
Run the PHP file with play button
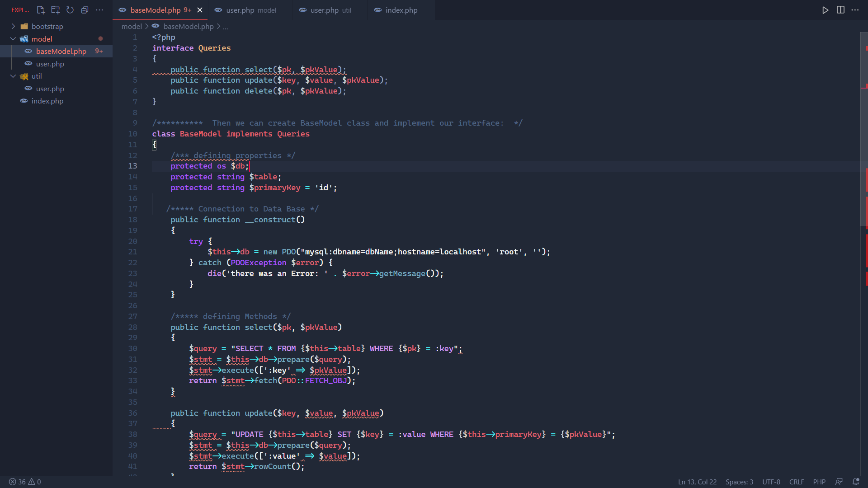click(x=826, y=10)
